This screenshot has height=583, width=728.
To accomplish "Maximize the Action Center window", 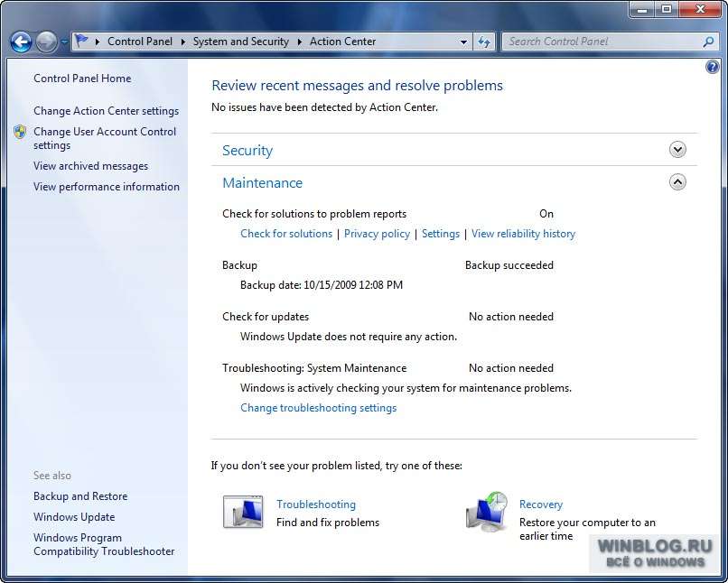I will [x=667, y=9].
